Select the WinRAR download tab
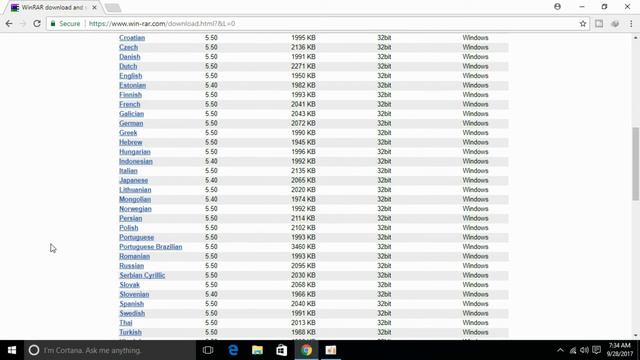Image resolution: width=640 pixels, height=360 pixels. click(52, 7)
